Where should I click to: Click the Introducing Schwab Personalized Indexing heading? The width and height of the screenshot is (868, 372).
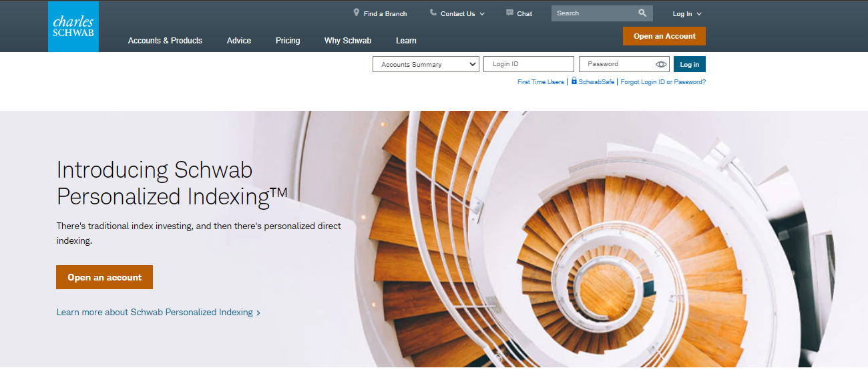click(172, 183)
